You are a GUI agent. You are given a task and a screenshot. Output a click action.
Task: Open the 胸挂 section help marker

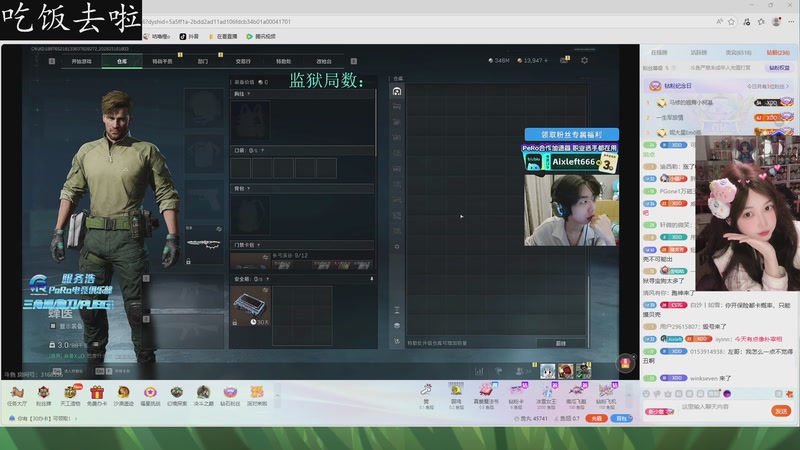click(x=248, y=94)
